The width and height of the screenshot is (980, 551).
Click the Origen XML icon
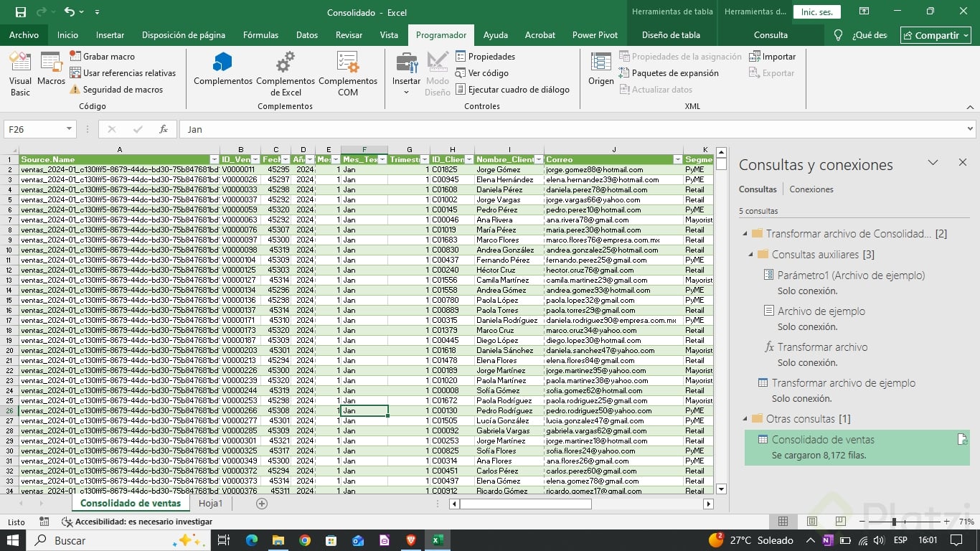[x=600, y=70]
